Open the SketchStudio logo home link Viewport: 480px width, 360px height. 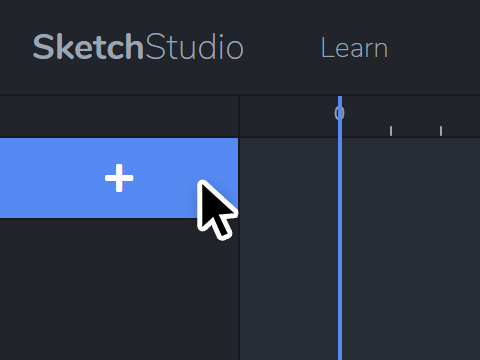pos(138,47)
